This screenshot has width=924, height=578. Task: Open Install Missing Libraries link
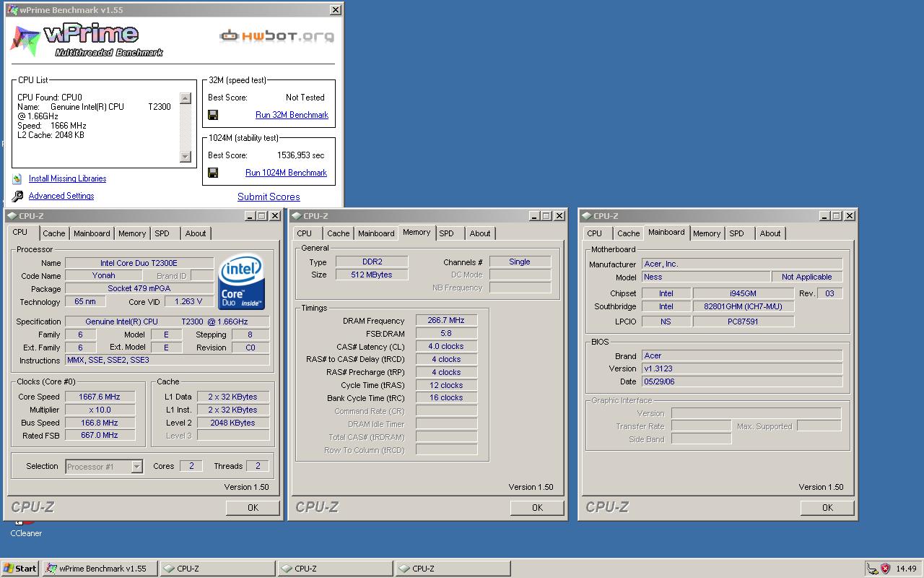point(67,178)
